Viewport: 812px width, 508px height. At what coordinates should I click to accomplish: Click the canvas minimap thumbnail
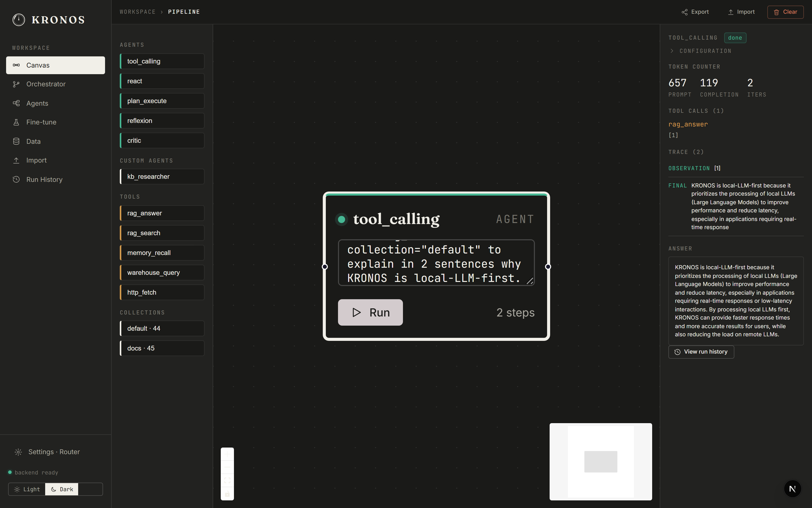601,462
